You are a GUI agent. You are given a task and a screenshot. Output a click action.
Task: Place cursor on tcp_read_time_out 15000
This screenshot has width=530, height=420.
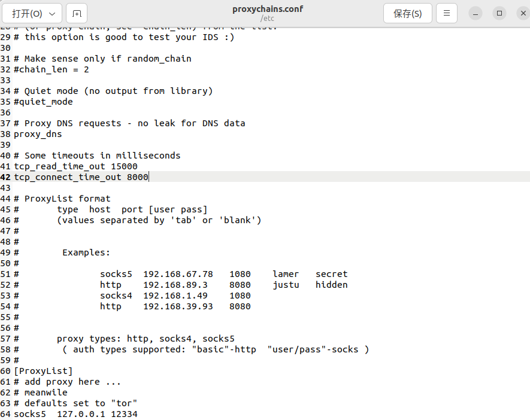point(75,166)
